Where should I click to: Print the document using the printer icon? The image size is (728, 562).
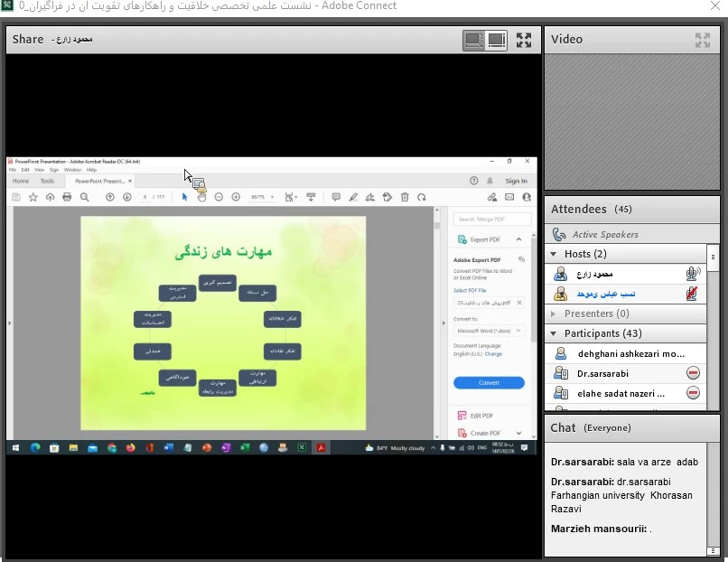(67, 197)
